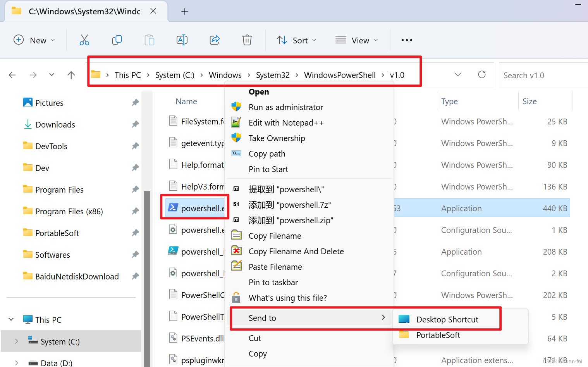Click the Windows breadcrumb

tap(225, 75)
